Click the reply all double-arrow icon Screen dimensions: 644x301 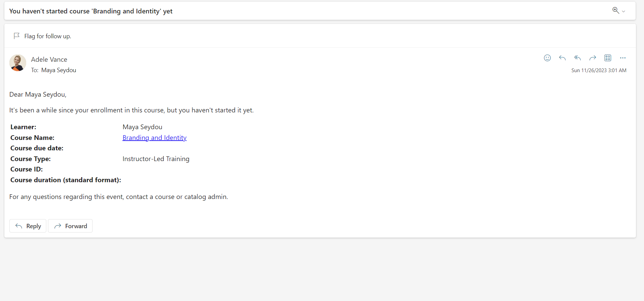pos(577,58)
